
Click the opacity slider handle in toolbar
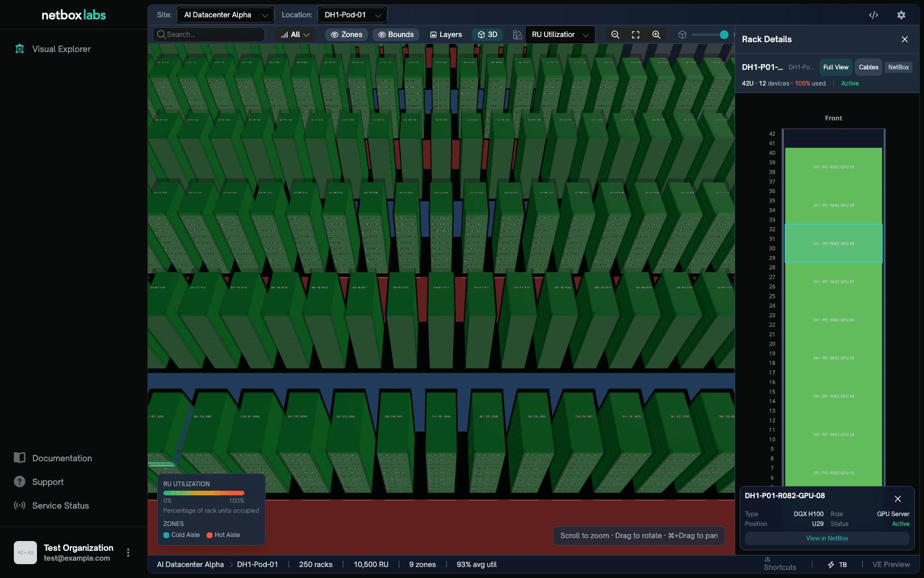tap(724, 35)
